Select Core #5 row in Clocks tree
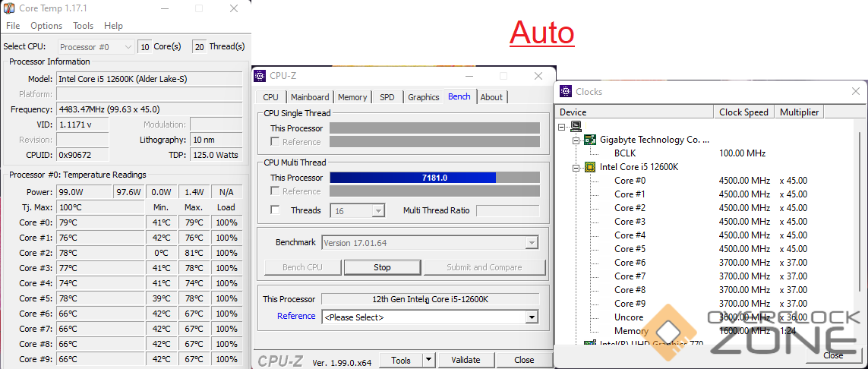Viewport: 868px width, 369px height. click(630, 249)
